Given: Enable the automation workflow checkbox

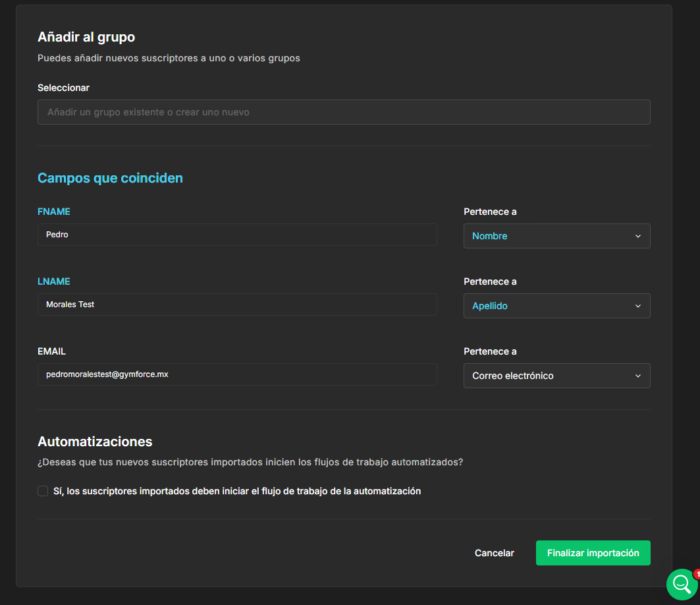Looking at the screenshot, I should click(x=43, y=491).
